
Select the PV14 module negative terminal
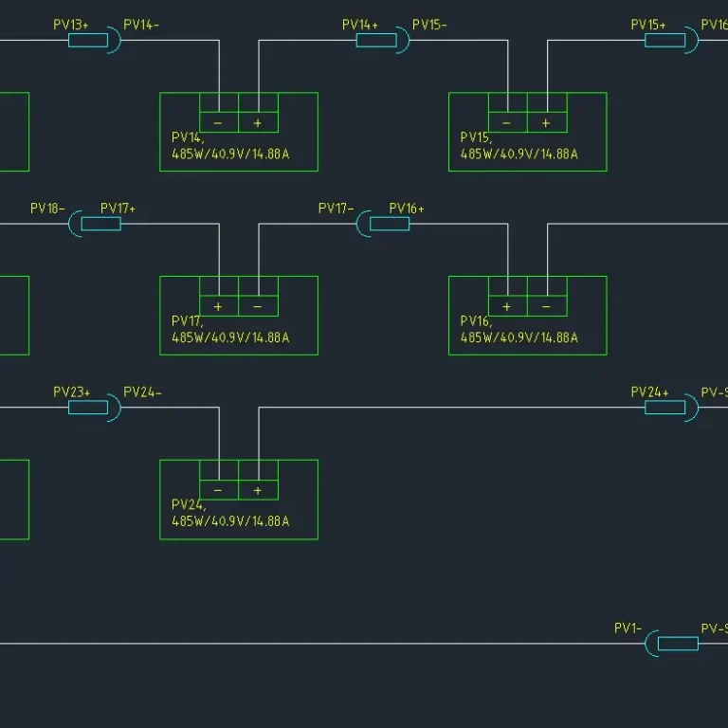click(218, 123)
